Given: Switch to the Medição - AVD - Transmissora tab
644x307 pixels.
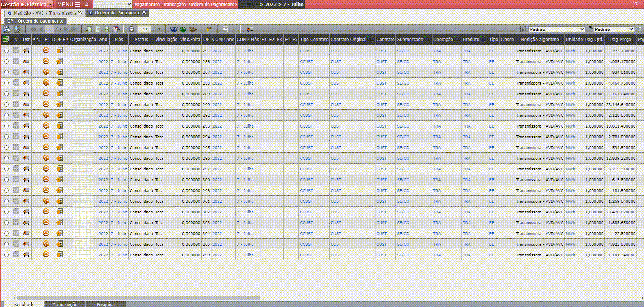Looking at the screenshot, I should pos(45,13).
